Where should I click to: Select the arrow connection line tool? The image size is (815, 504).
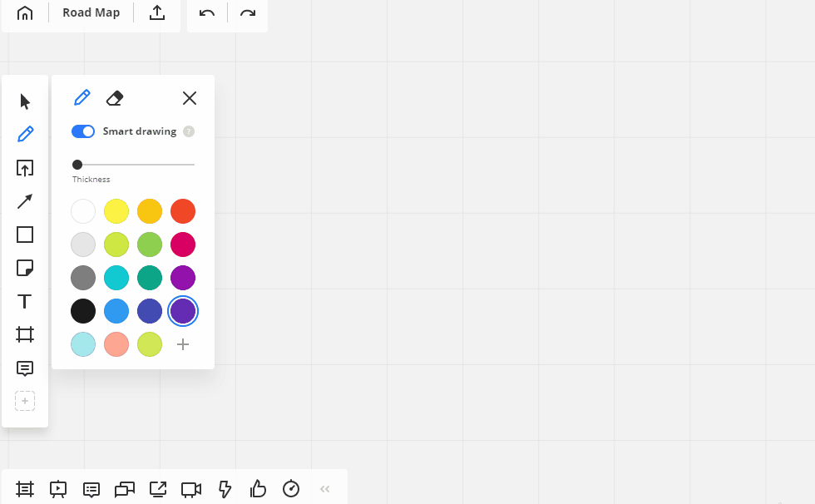pyautogui.click(x=24, y=201)
